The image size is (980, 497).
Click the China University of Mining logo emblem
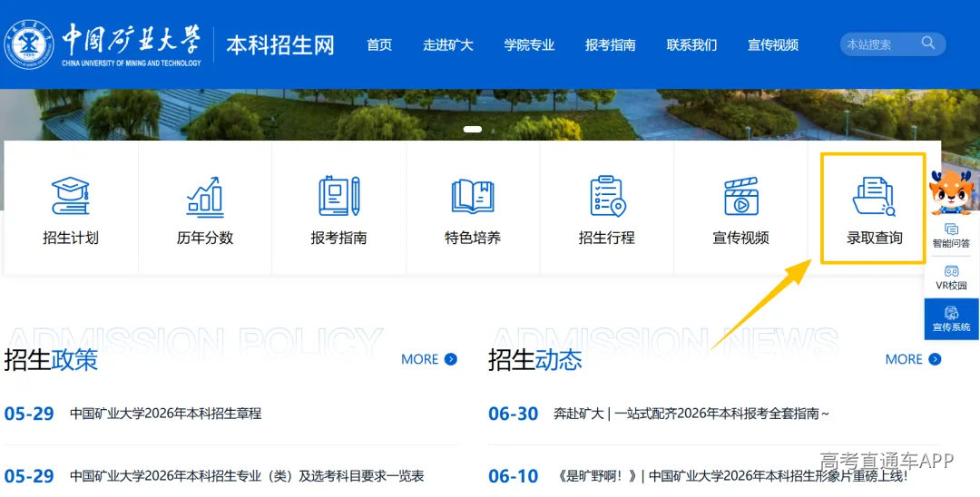pyautogui.click(x=29, y=44)
